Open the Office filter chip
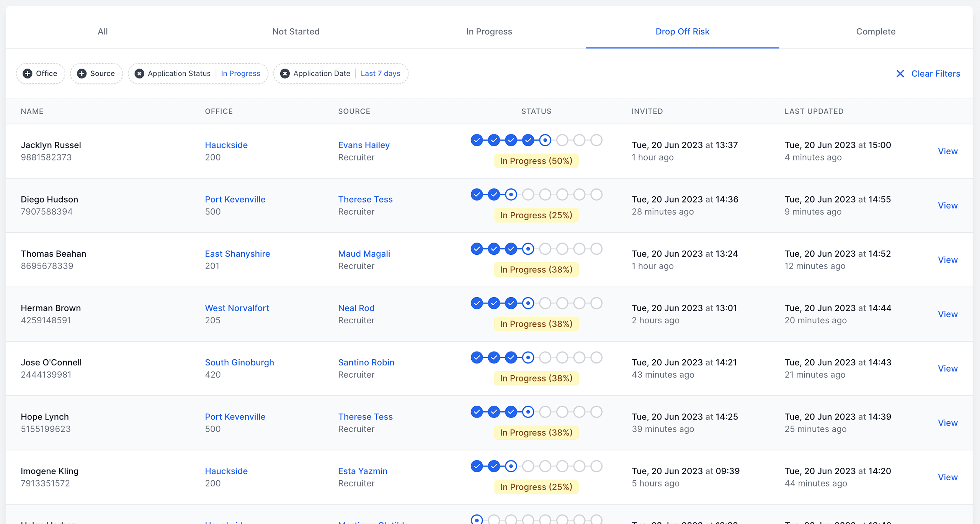Screen dimensions: 980x524 (x=46, y=74)
